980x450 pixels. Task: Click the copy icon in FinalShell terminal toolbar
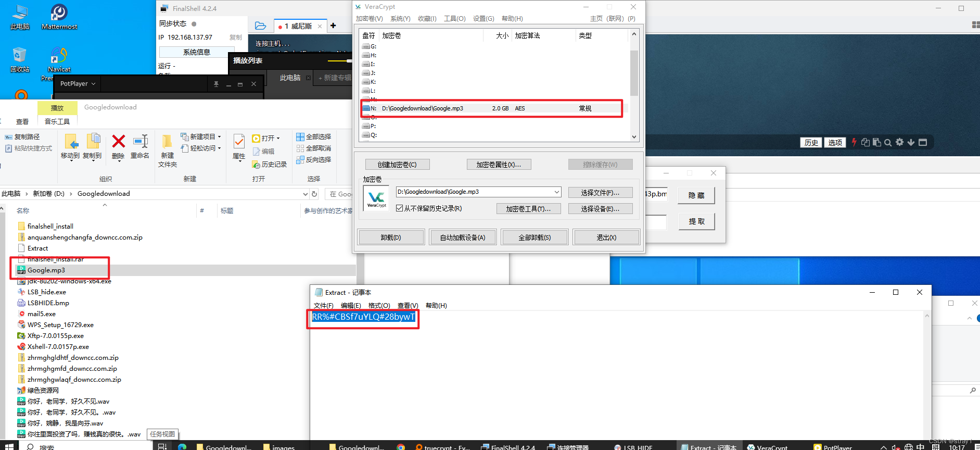tap(865, 142)
